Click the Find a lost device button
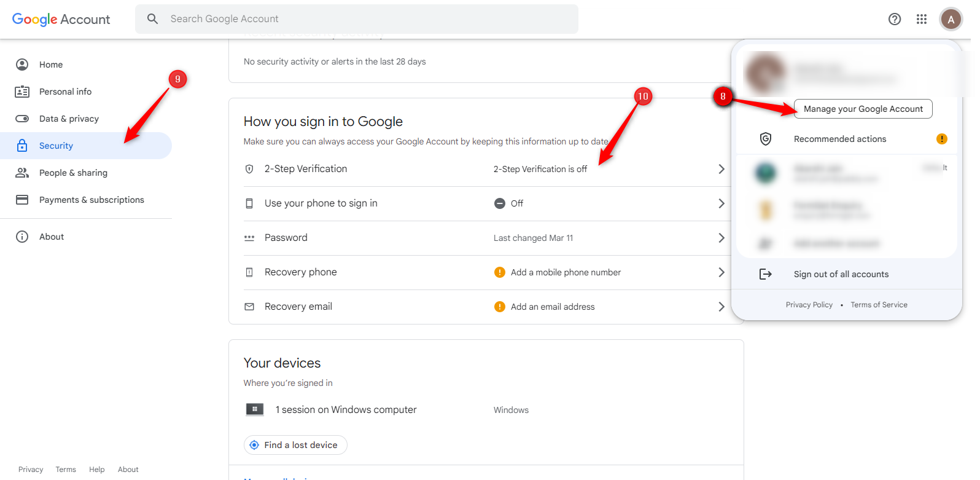Image resolution: width=980 pixels, height=480 pixels. pyautogui.click(x=295, y=445)
